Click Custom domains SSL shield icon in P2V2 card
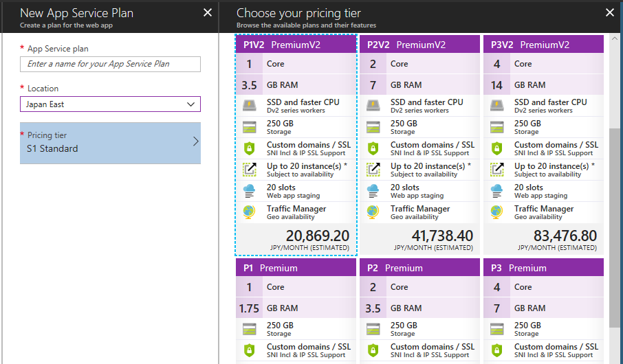 (373, 148)
